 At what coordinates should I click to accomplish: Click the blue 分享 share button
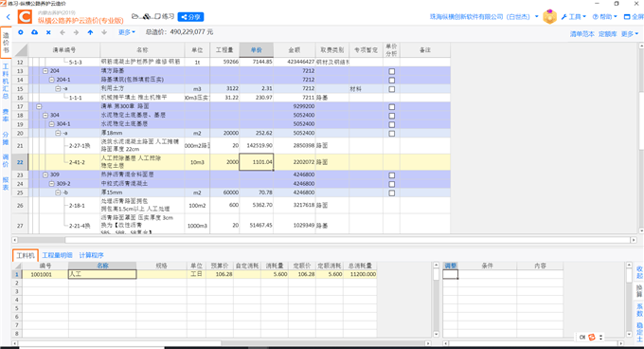tap(190, 17)
